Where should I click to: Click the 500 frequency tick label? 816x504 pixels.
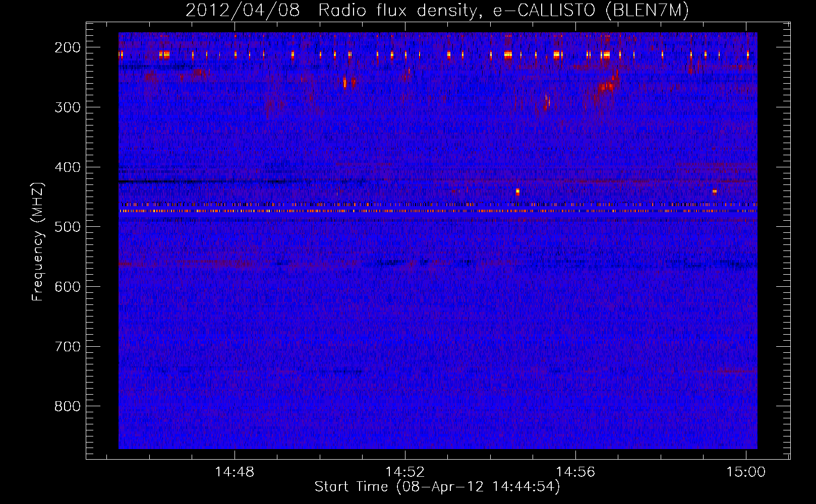tap(68, 226)
